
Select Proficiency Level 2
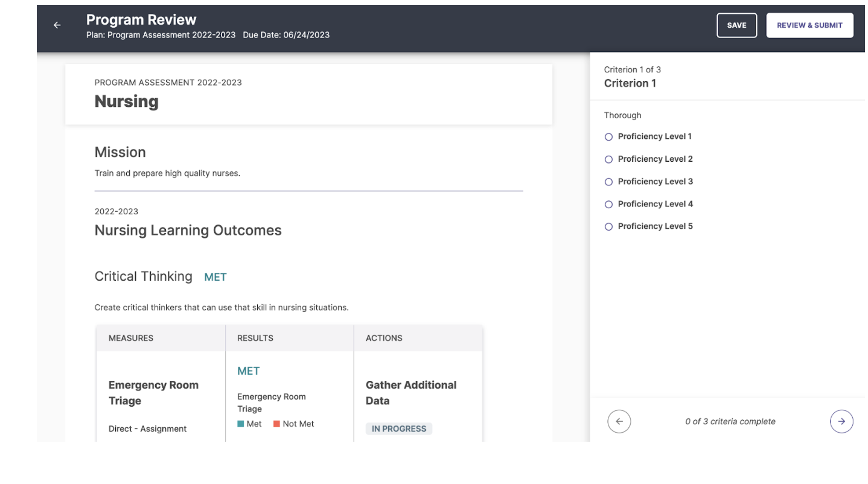[608, 159]
